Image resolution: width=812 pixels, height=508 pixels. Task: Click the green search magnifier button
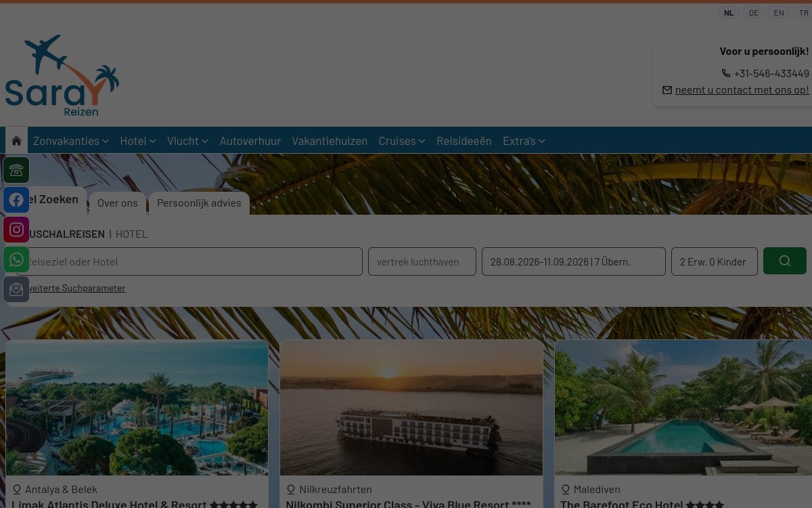[x=785, y=261]
